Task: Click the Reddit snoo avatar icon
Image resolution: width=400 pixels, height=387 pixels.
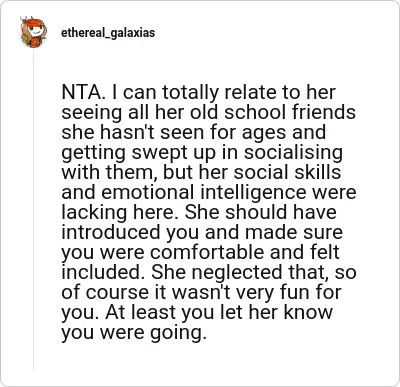Action: (33, 32)
